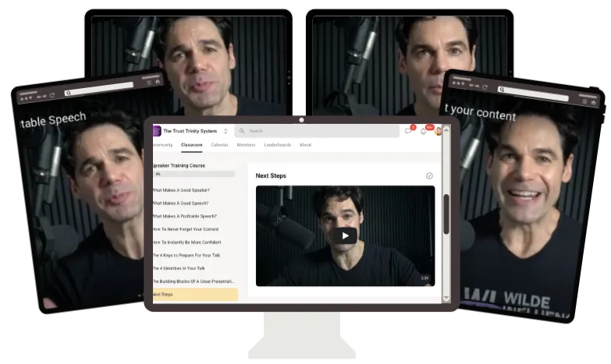Go to the About tab
This screenshot has height=364, width=611.
(306, 145)
